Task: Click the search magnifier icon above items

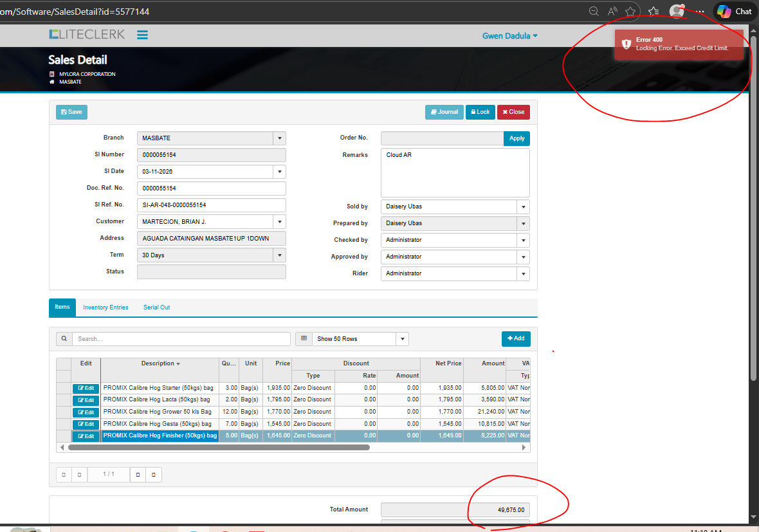Action: pyautogui.click(x=64, y=338)
